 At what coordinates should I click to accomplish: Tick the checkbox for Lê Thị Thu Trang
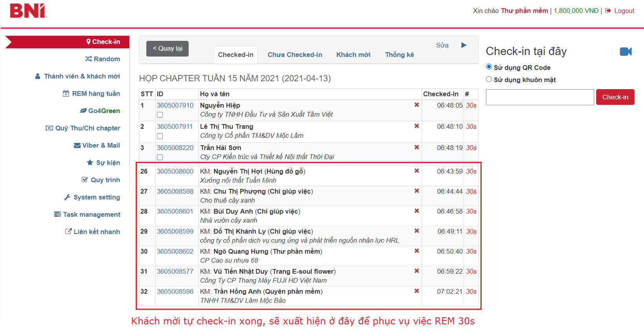tap(160, 136)
